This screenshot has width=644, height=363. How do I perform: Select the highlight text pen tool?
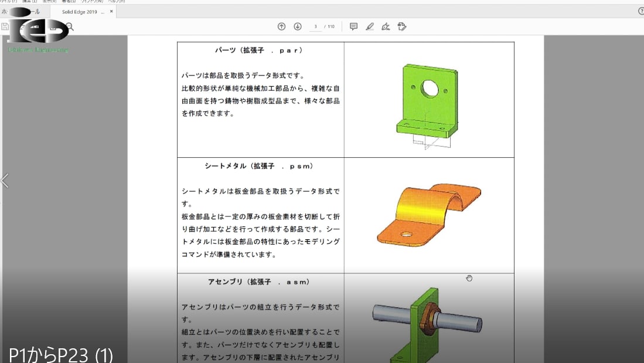370,26
